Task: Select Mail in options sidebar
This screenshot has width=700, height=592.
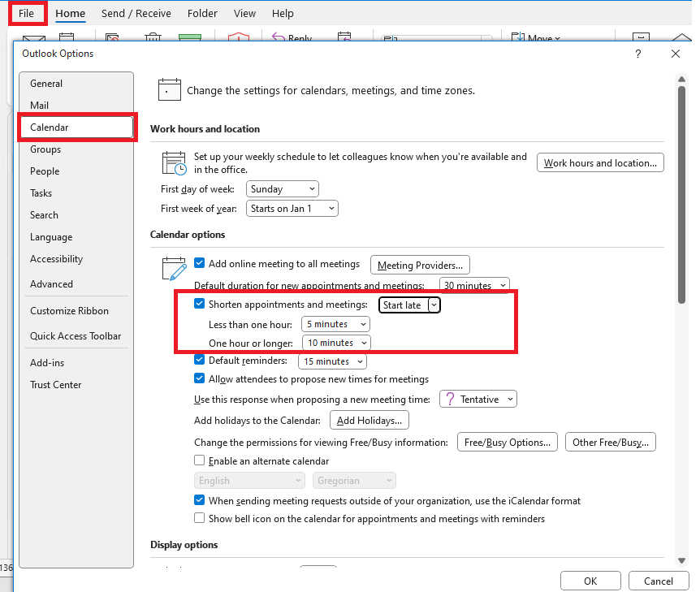Action: (x=76, y=106)
